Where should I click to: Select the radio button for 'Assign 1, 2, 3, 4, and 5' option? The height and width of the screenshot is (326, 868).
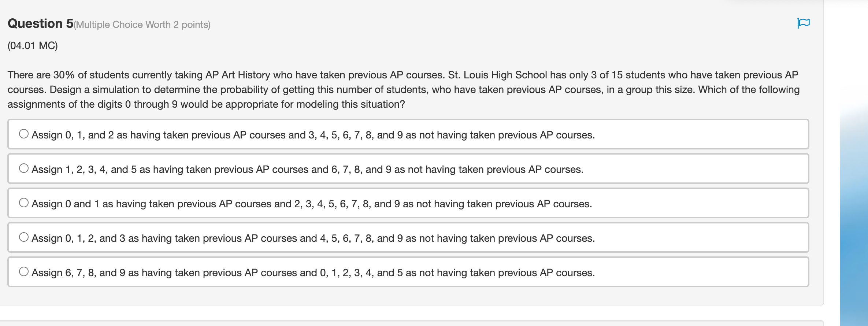(23, 168)
